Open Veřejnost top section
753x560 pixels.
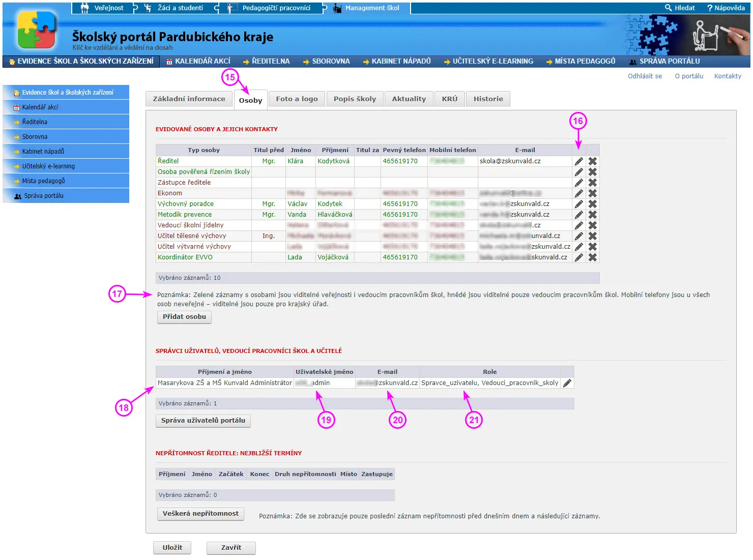102,8
